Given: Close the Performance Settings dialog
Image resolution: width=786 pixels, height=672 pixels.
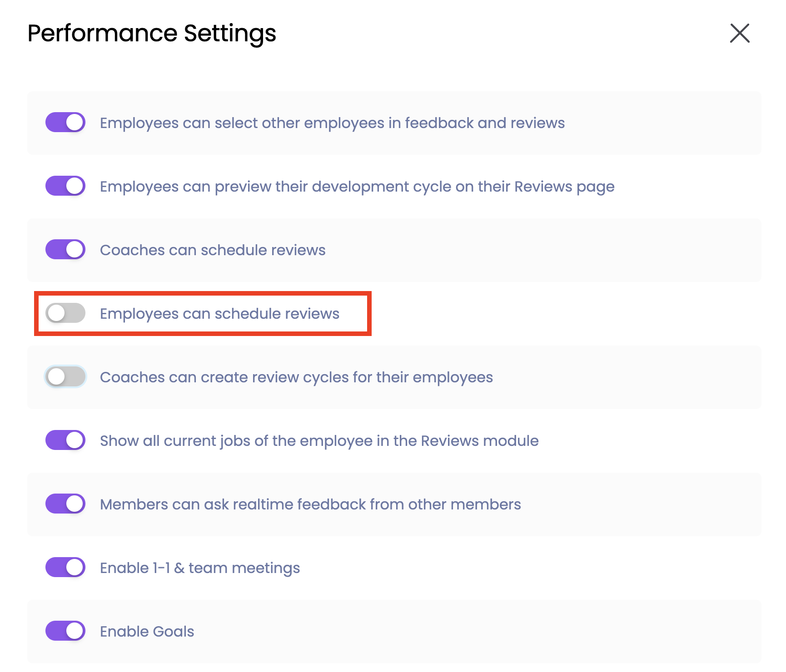Looking at the screenshot, I should 739,33.
